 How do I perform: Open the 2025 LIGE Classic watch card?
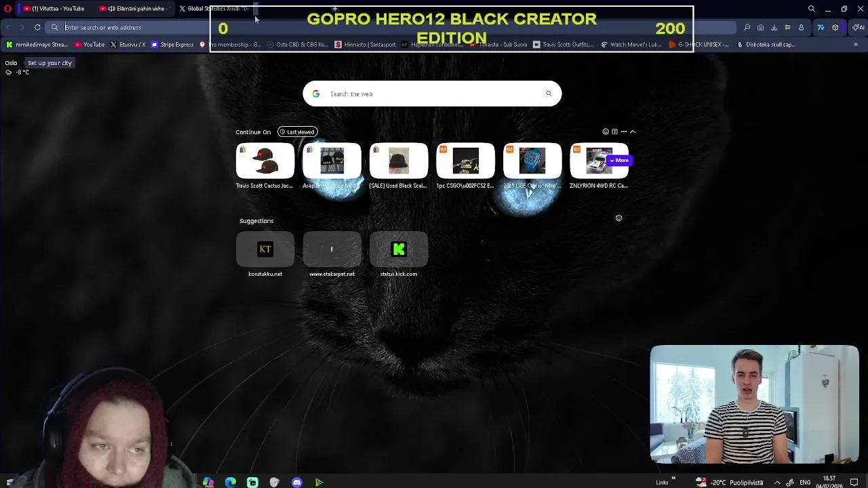click(532, 166)
